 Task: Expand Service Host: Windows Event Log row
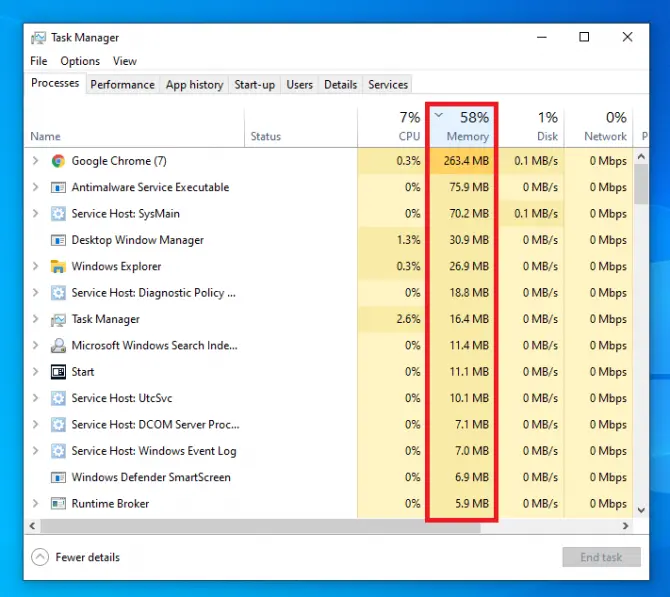[35, 450]
